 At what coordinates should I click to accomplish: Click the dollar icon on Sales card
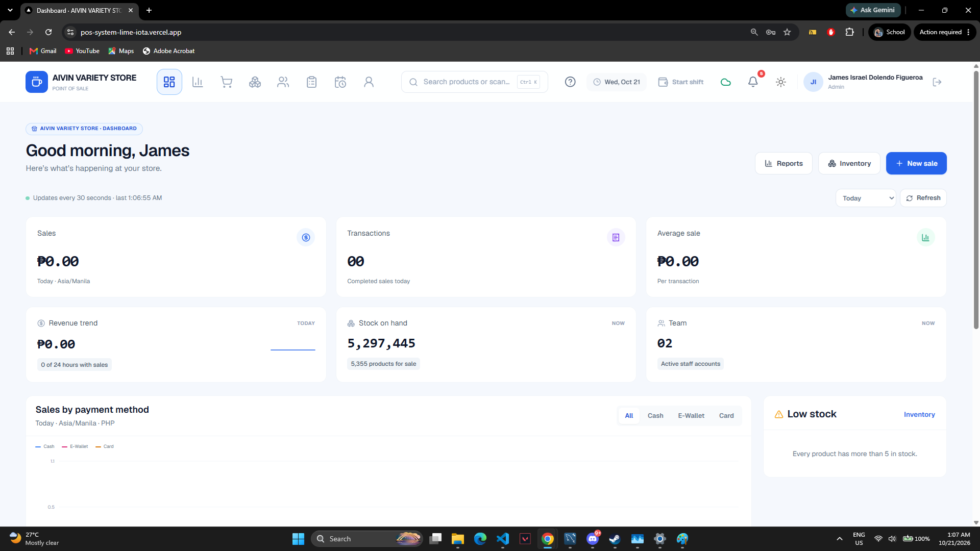pyautogui.click(x=306, y=237)
